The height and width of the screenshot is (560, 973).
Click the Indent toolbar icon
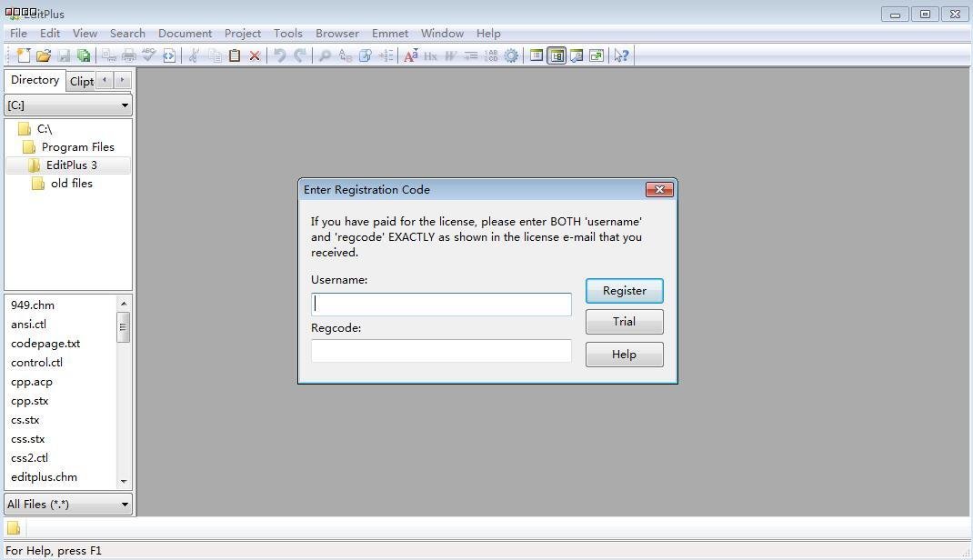tap(471, 55)
